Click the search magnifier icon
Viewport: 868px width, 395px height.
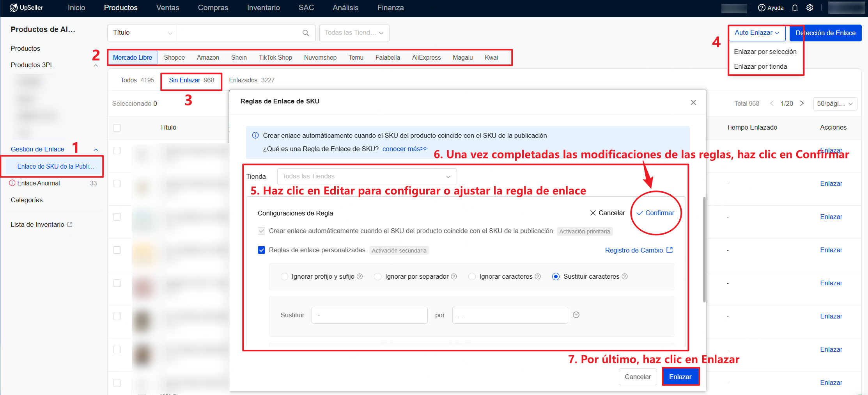(306, 33)
